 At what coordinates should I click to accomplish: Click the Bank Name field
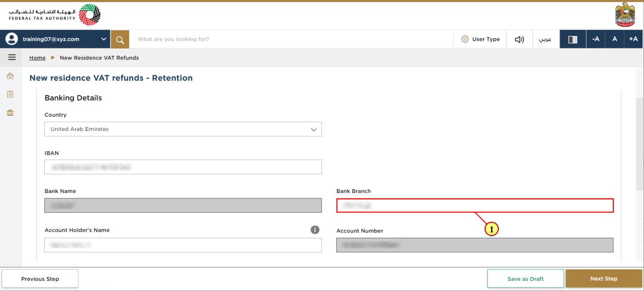pos(183,205)
